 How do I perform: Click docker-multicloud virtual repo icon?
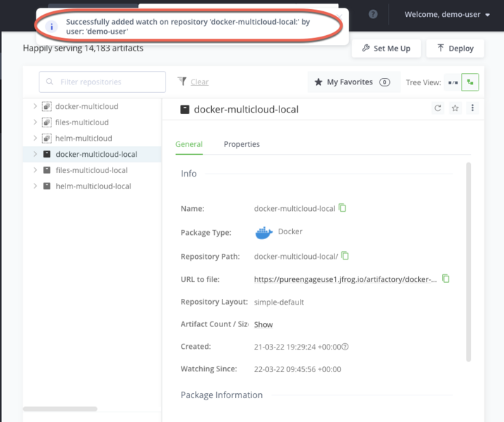[x=46, y=106]
